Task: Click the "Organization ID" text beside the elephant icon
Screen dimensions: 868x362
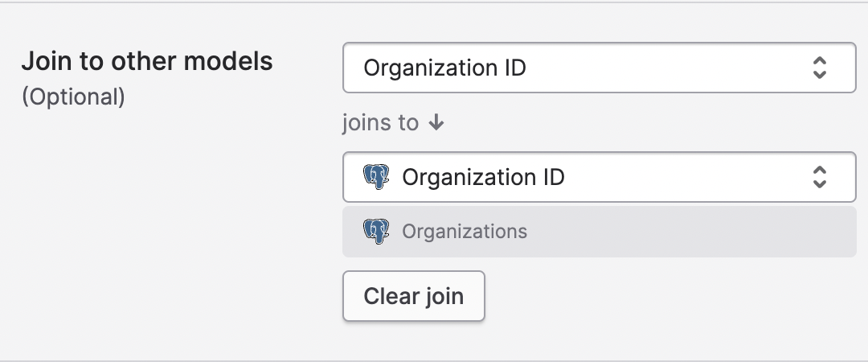Action: (x=483, y=177)
